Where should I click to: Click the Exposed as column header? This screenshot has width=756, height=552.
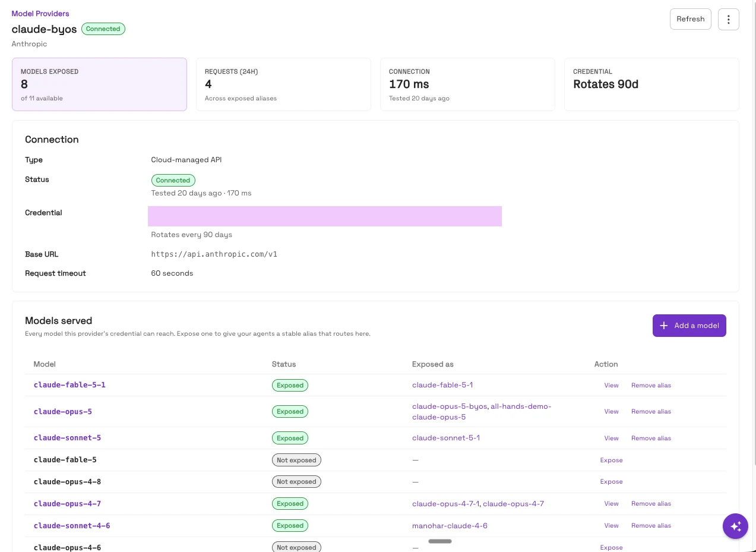pos(433,364)
